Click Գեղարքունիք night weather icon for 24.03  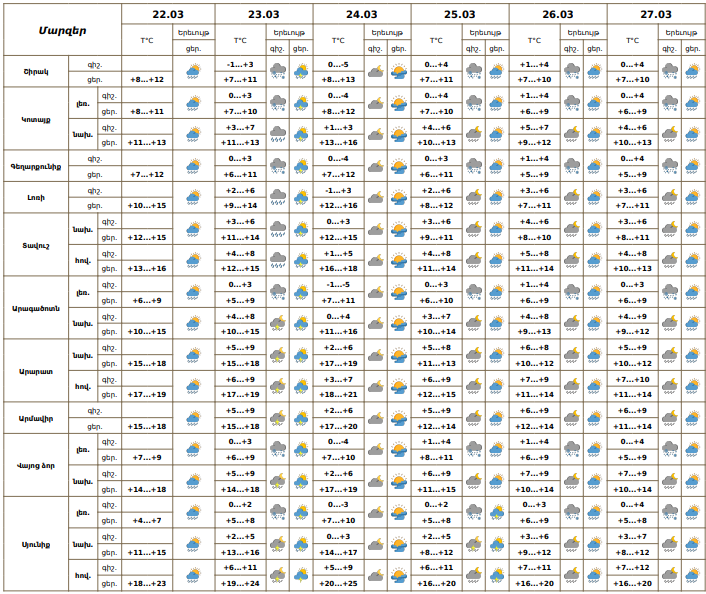point(374,166)
